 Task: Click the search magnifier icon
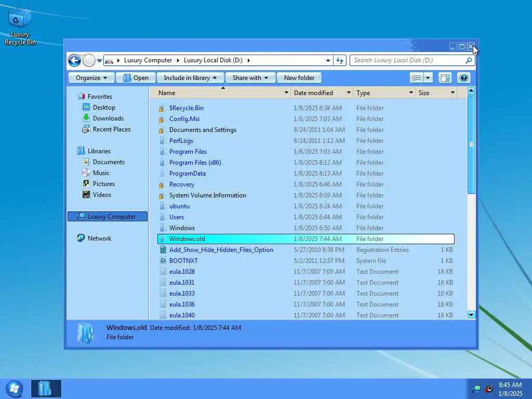click(469, 60)
